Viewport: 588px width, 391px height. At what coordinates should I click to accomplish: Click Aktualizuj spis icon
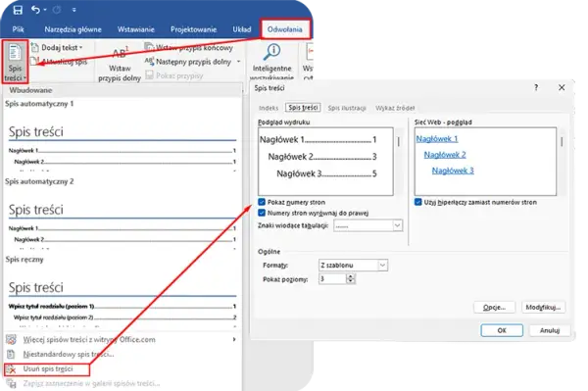[x=34, y=61]
